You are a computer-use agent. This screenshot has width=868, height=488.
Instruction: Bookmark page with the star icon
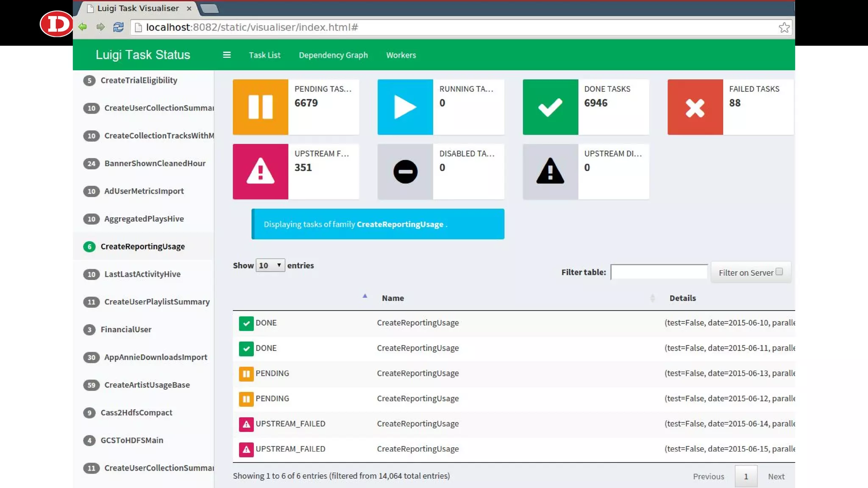click(784, 28)
